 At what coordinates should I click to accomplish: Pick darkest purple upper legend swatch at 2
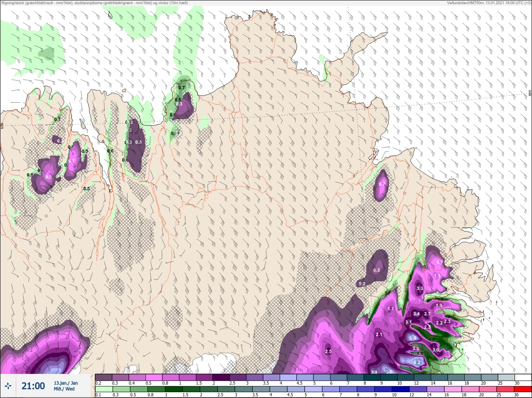(x=221, y=377)
